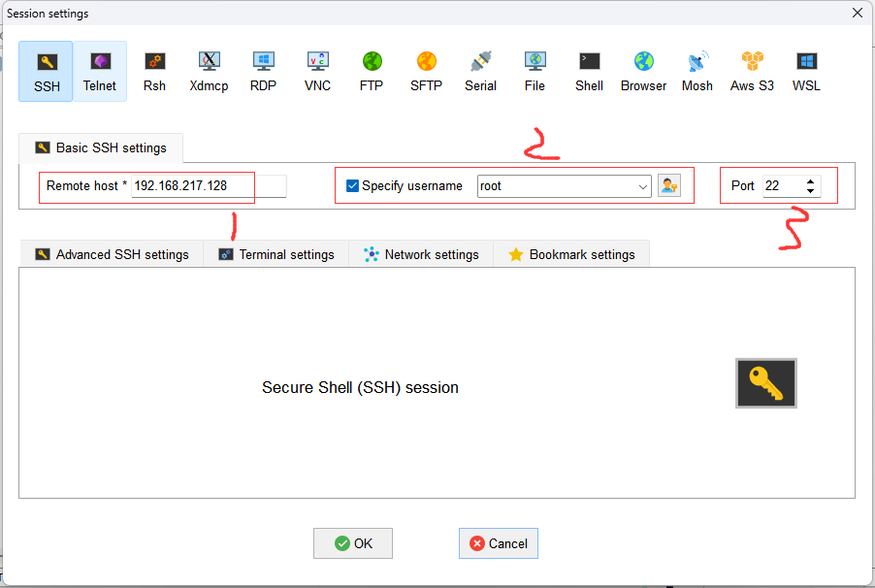Open the Basic SSH settings tab

(101, 148)
